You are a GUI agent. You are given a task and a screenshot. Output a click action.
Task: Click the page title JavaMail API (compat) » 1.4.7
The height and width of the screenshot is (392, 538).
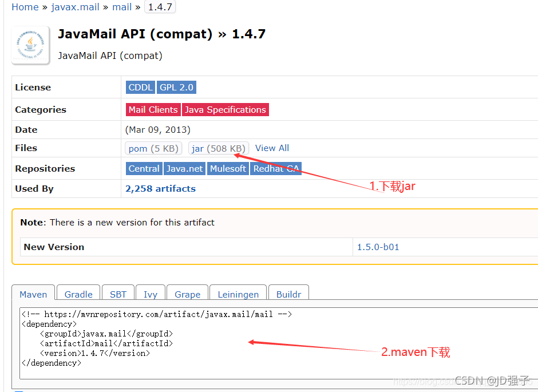pyautogui.click(x=161, y=34)
